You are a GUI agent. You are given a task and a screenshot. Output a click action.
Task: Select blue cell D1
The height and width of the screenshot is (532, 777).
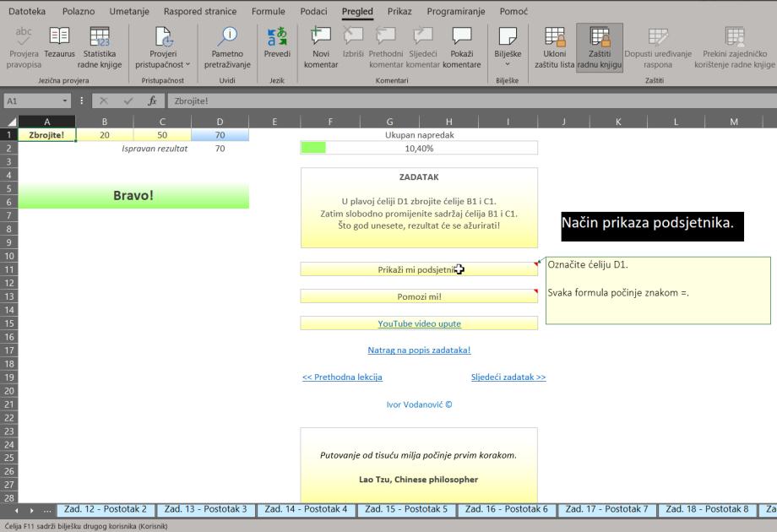[x=220, y=134]
